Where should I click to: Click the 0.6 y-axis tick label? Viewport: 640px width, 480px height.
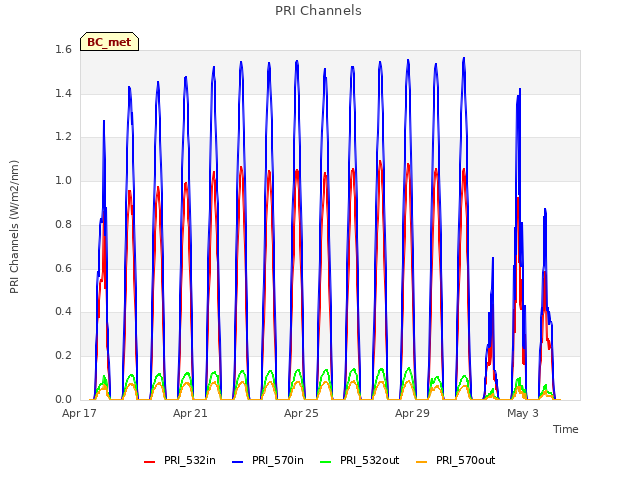63,268
